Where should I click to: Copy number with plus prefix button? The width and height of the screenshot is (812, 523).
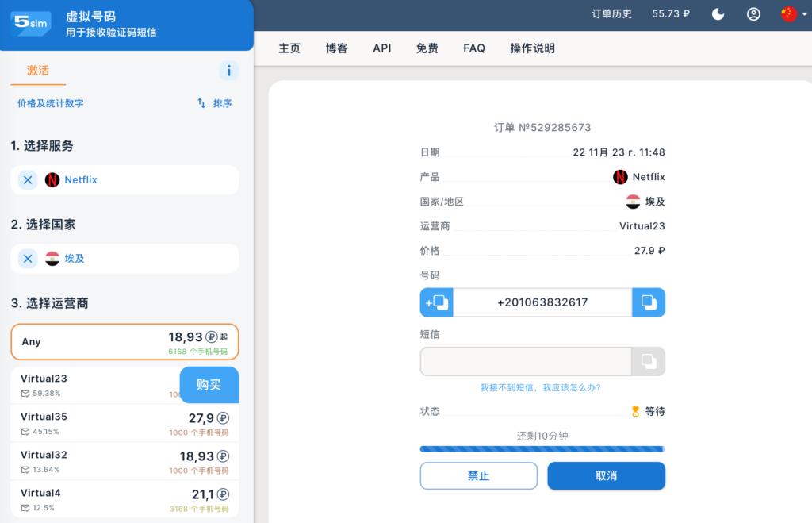437,302
